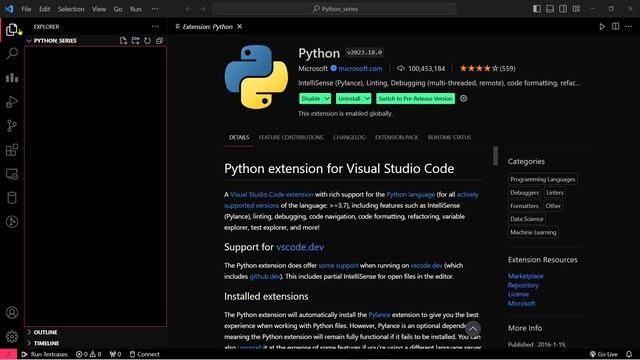The width and height of the screenshot is (640, 360).
Task: Create a new folder in PYTHON_SERIES
Action: tap(136, 40)
